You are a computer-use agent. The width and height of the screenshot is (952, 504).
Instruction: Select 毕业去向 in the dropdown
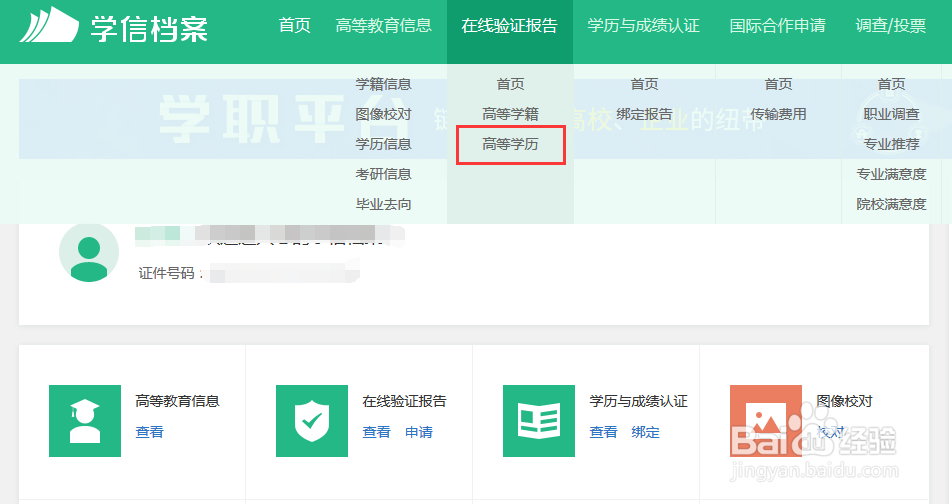tap(384, 204)
